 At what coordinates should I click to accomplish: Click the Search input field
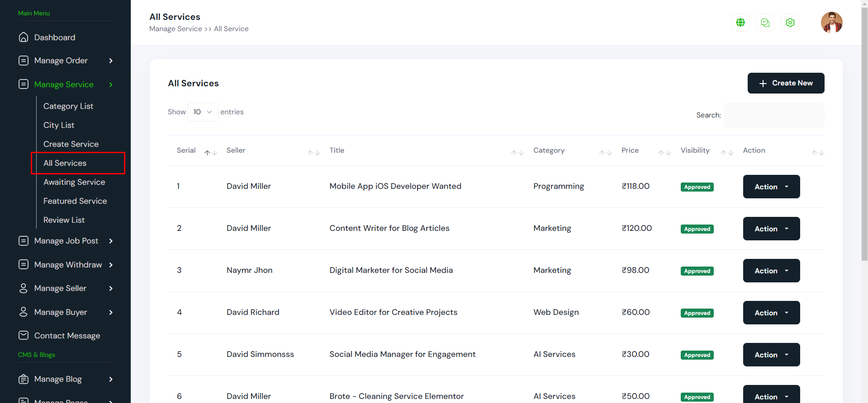pos(773,115)
